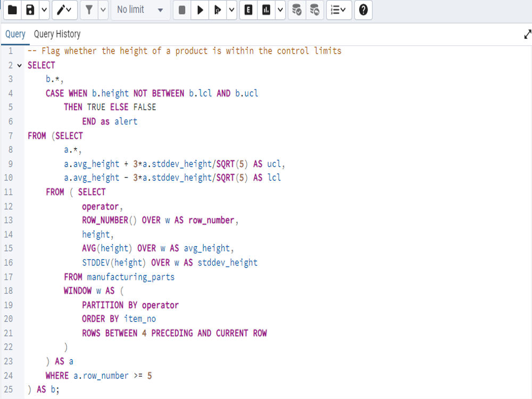The height and width of the screenshot is (399, 532).
Task: Click 'b.lcl' on line 4
Action: click(200, 93)
